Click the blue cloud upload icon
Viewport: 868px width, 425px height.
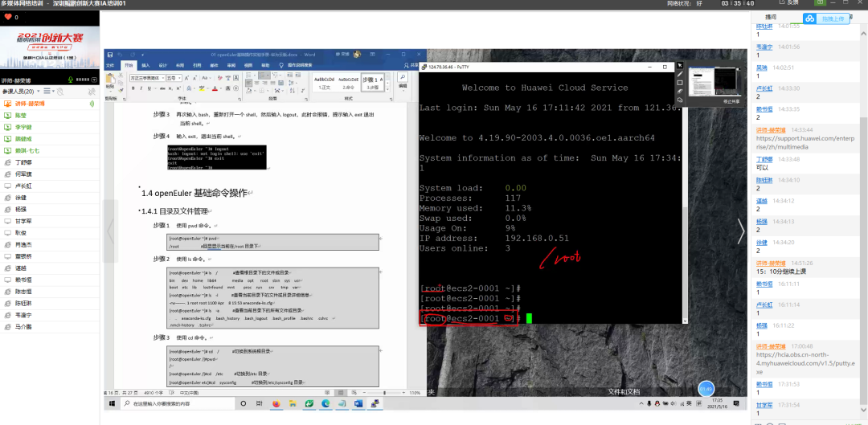tap(810, 18)
